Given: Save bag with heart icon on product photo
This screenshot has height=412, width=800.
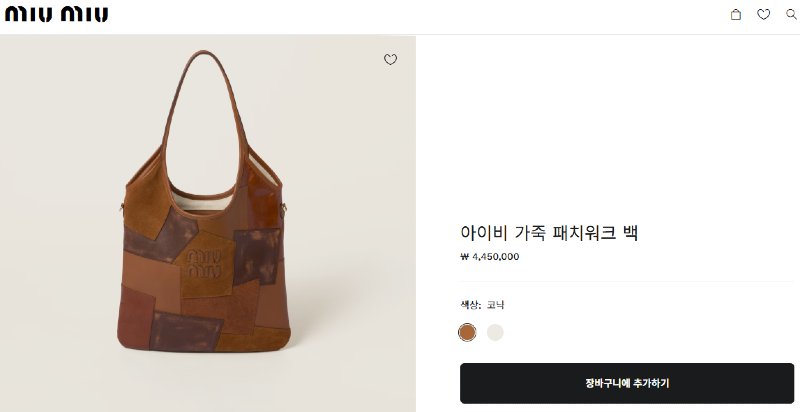Looking at the screenshot, I should point(390,60).
